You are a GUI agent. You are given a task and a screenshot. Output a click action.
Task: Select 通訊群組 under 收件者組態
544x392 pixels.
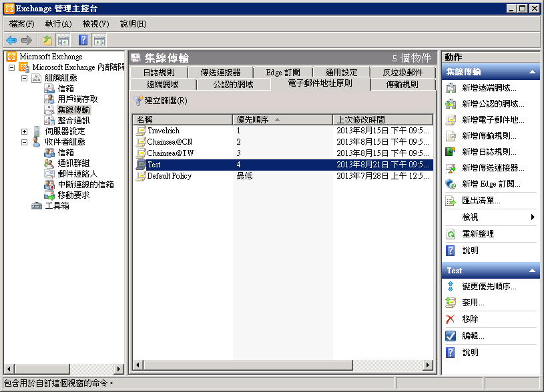tap(73, 163)
